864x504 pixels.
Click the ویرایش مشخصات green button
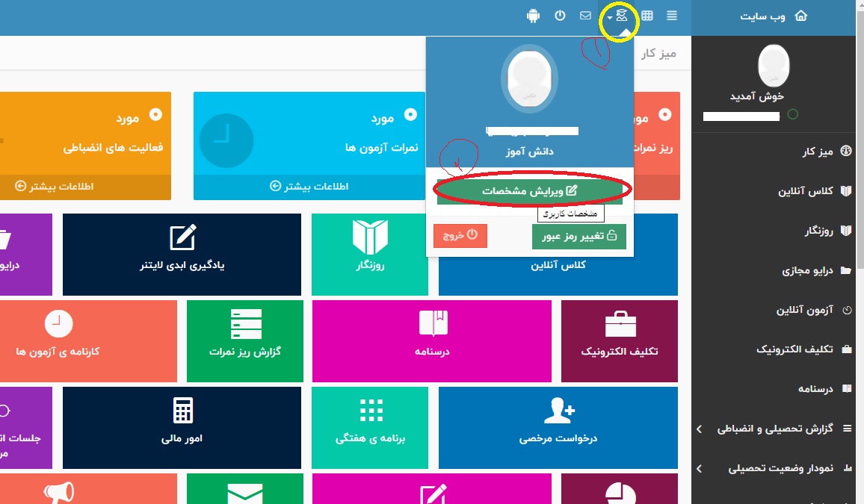coord(529,190)
